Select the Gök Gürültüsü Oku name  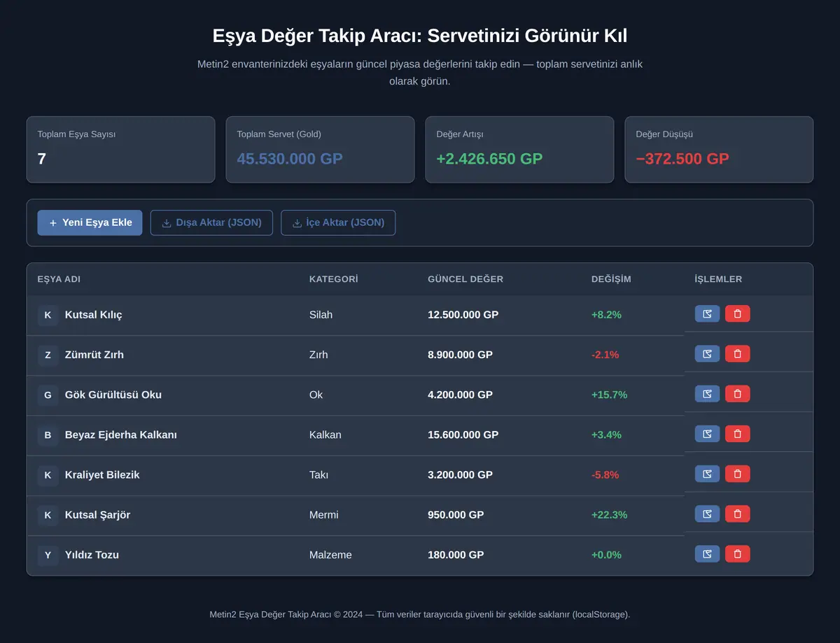113,395
